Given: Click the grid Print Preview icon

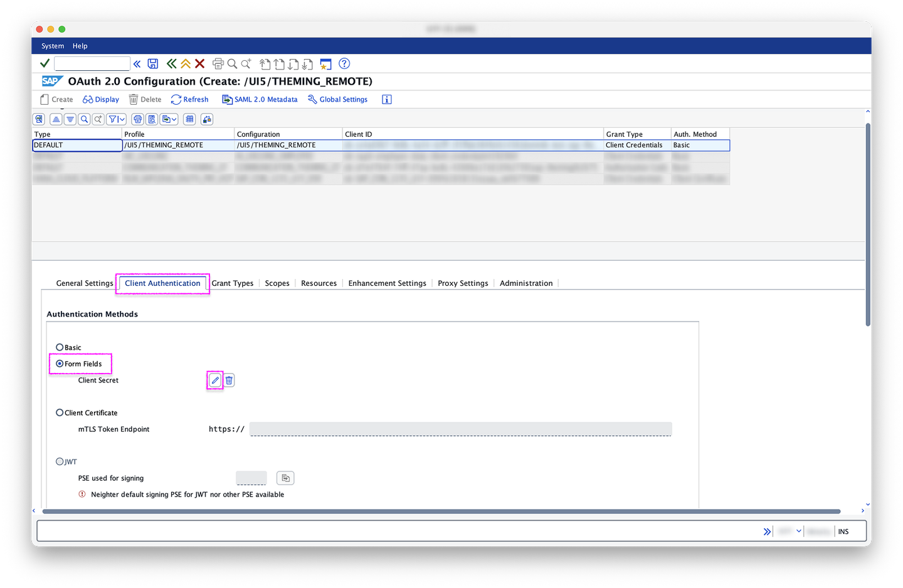Looking at the screenshot, I should click(x=152, y=119).
